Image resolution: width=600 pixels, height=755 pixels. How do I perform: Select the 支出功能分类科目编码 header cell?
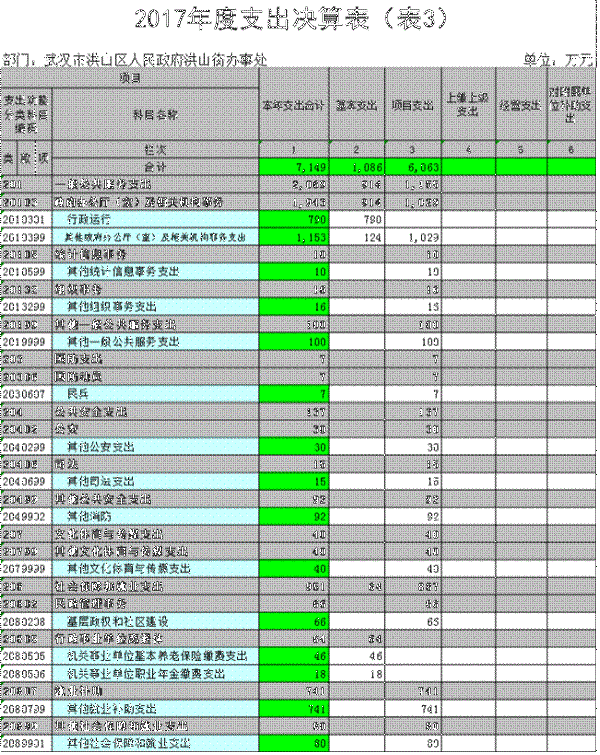[x=26, y=114]
